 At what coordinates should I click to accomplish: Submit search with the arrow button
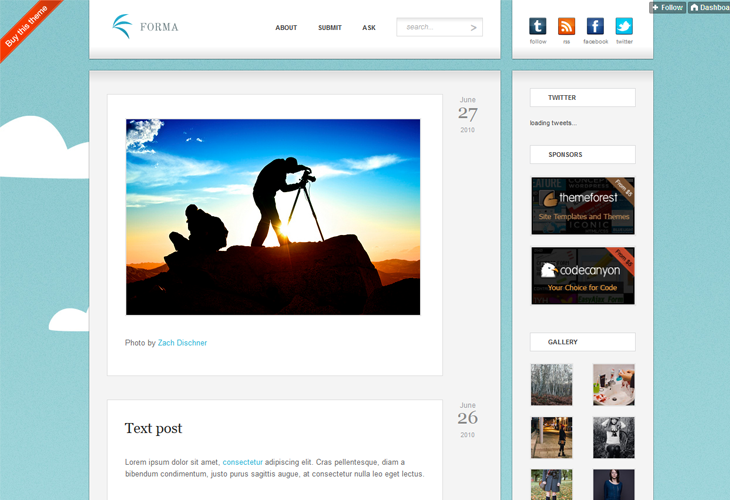coord(473,27)
